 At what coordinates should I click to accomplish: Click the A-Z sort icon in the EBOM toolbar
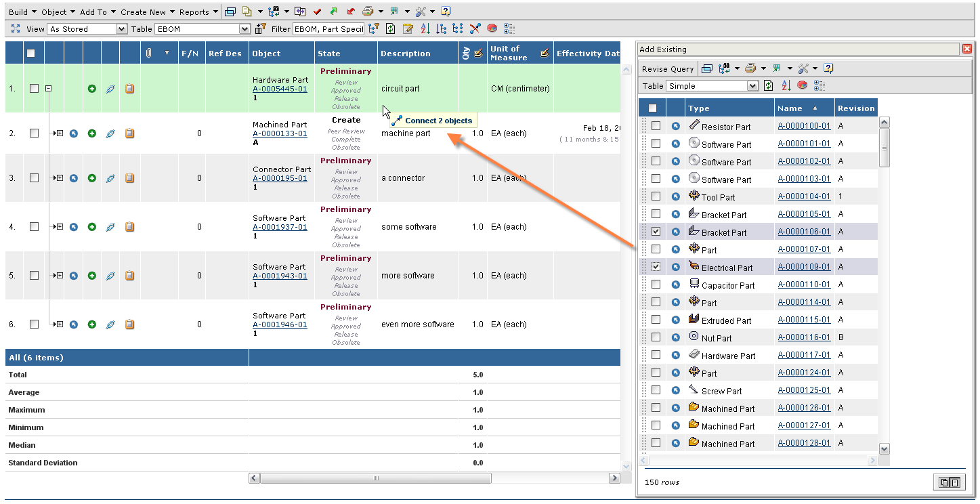425,29
